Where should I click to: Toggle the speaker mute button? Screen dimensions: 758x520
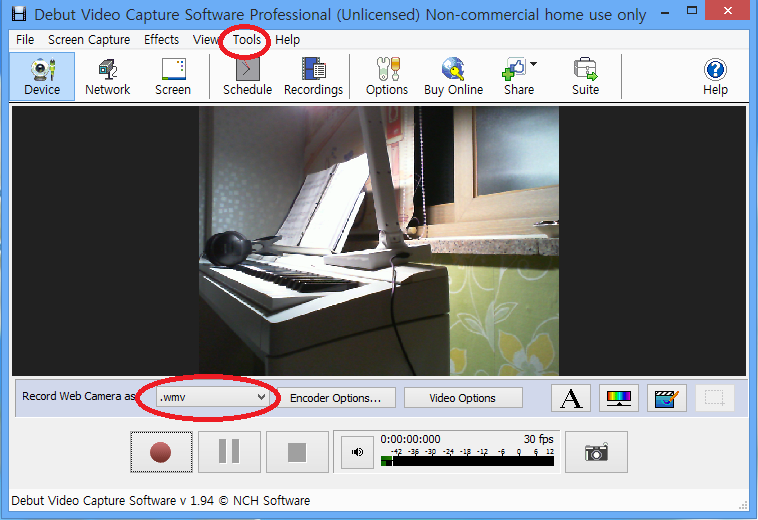pyautogui.click(x=358, y=452)
